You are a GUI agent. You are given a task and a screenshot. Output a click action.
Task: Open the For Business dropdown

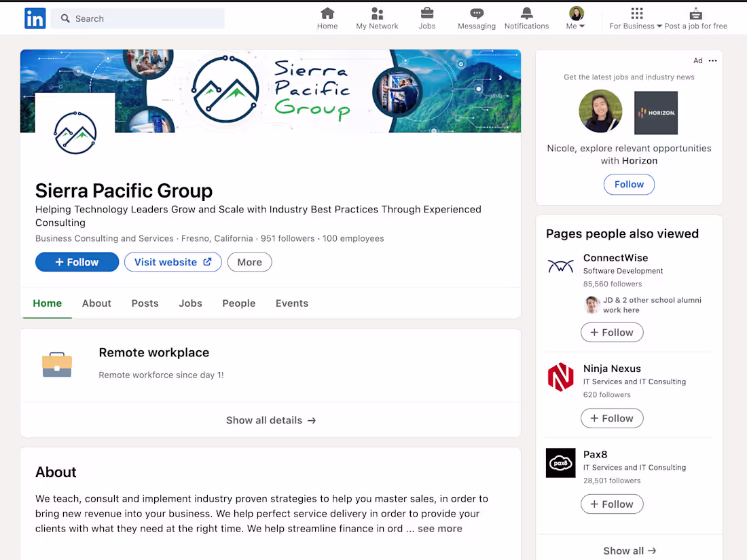[x=636, y=25]
